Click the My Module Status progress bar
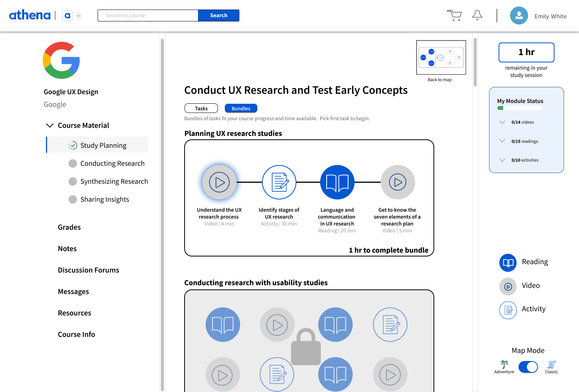579x392 pixels. [520, 108]
